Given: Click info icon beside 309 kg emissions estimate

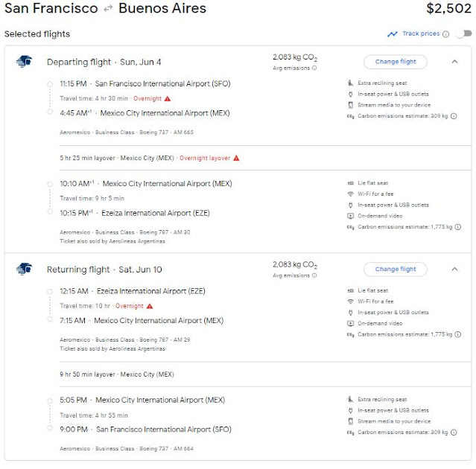Looking at the screenshot, I should pos(454,116).
